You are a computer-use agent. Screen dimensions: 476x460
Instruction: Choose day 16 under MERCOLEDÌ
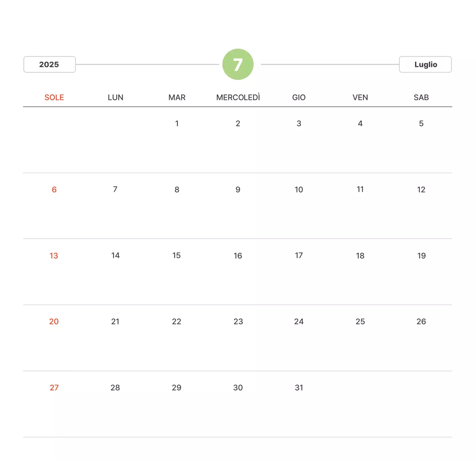tap(238, 256)
